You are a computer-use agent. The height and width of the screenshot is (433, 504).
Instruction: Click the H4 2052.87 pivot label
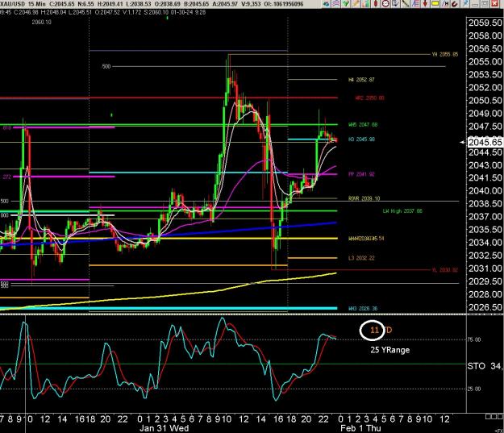point(361,79)
